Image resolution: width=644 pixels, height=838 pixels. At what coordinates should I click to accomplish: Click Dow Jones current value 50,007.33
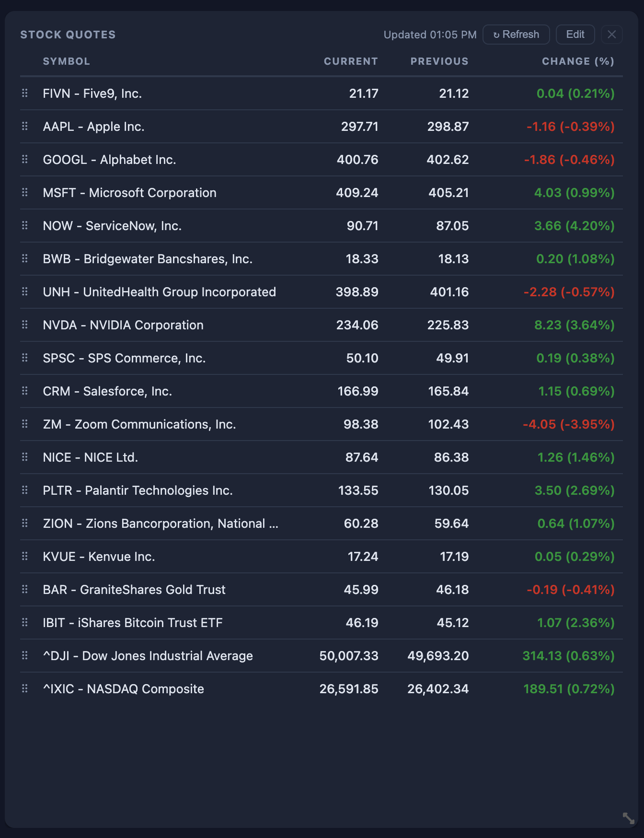[x=349, y=656]
